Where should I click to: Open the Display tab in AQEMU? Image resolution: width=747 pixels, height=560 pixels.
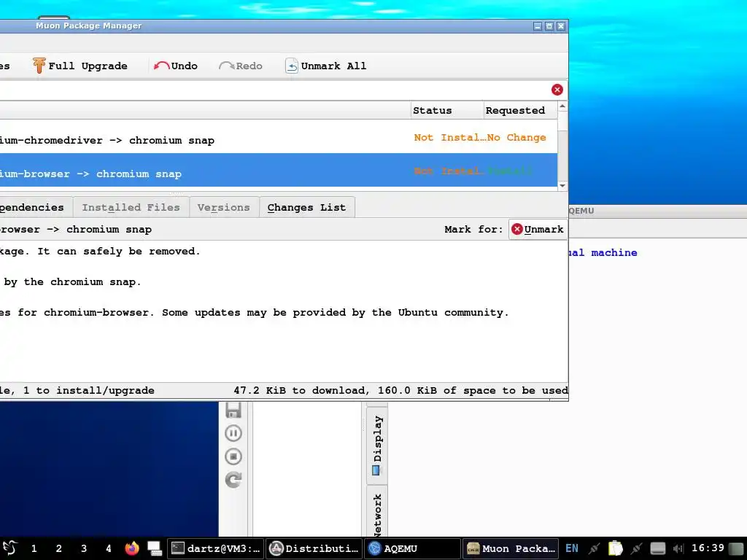pyautogui.click(x=377, y=445)
